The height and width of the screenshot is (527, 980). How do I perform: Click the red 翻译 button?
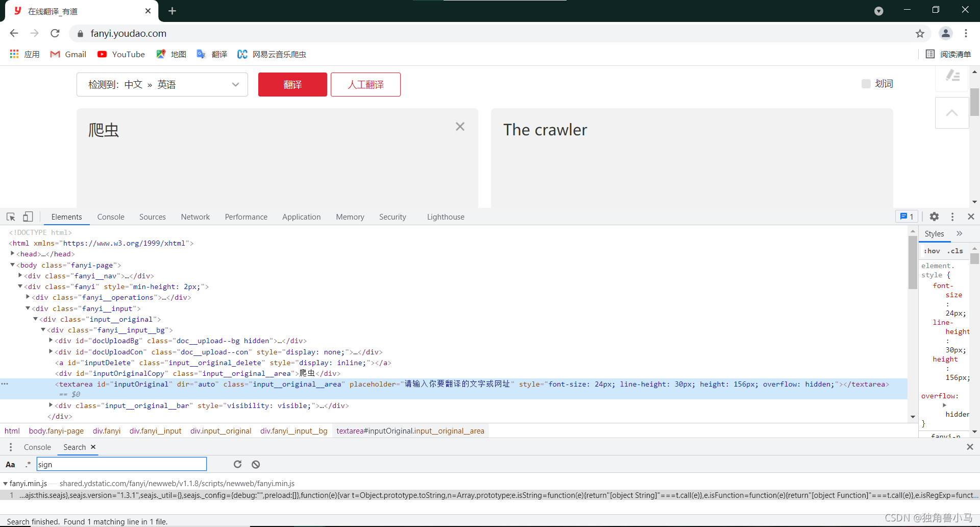[x=292, y=84]
